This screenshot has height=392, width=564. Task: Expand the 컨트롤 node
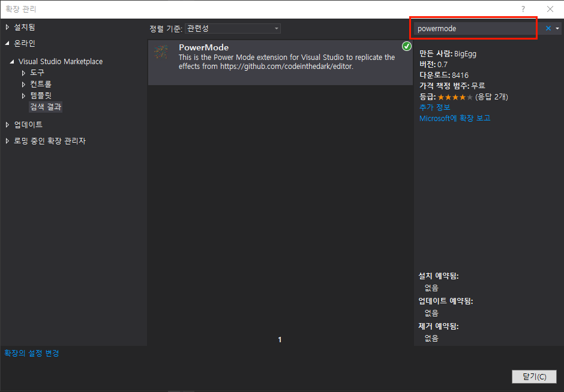point(24,85)
